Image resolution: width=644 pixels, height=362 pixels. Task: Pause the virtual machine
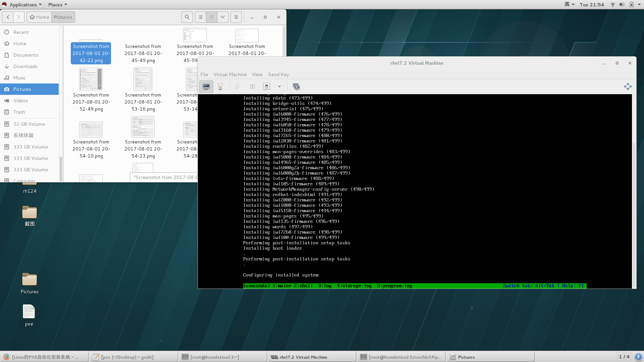(253, 86)
